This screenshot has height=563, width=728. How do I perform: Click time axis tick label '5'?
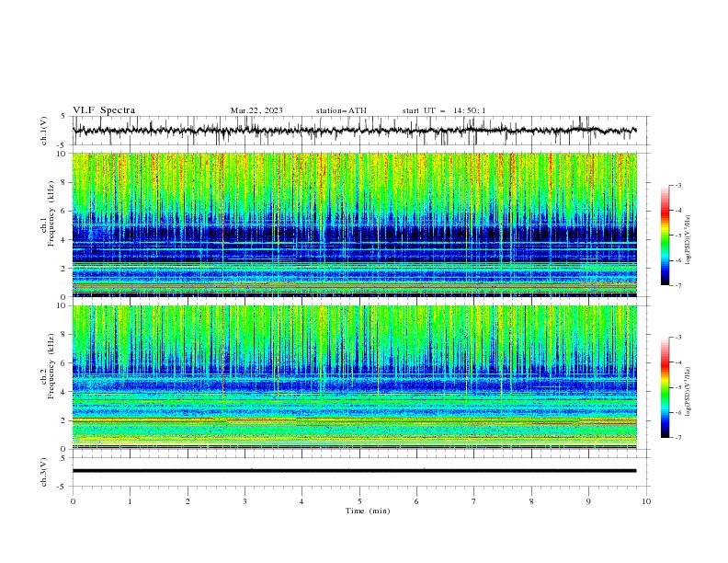(x=359, y=501)
